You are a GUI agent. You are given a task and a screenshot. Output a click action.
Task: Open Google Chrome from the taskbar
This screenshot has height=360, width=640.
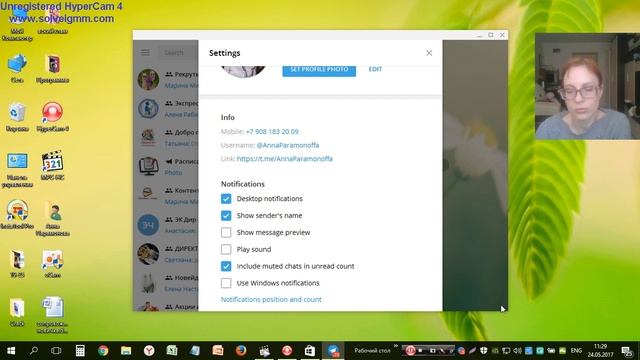(103, 351)
